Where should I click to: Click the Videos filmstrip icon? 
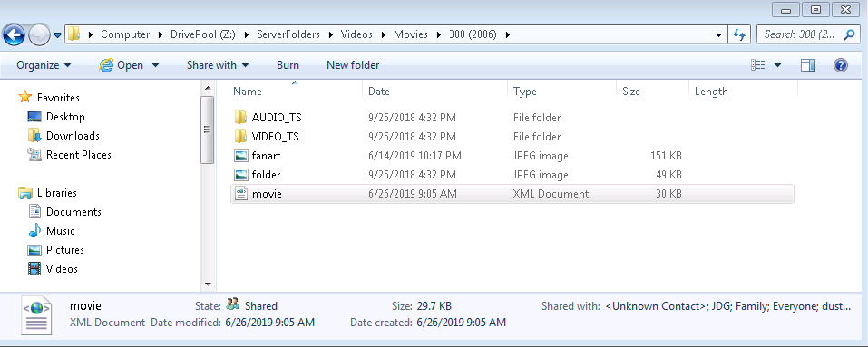[34, 268]
